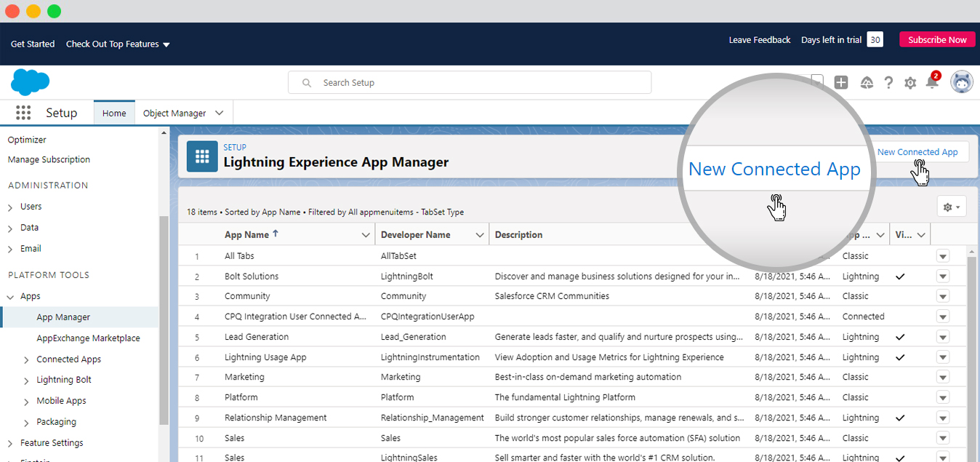Click the Leave Feedback link
The width and height of the screenshot is (980, 462).
[760, 40]
